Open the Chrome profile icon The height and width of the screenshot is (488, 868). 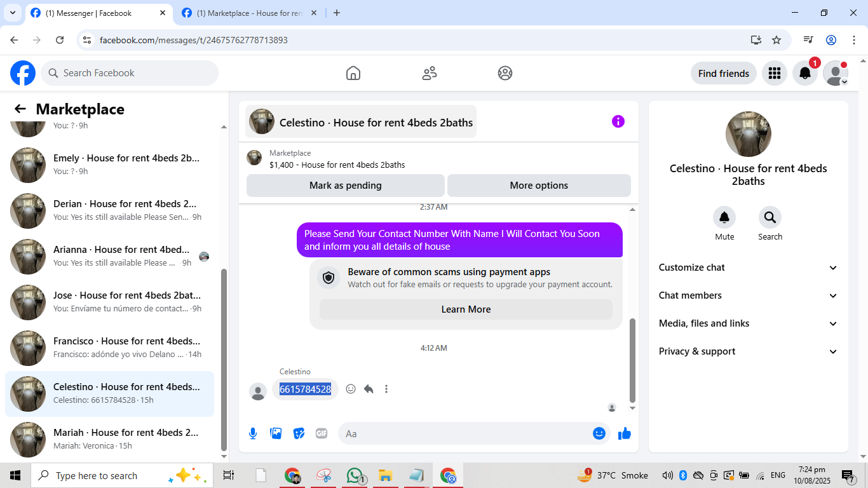831,40
